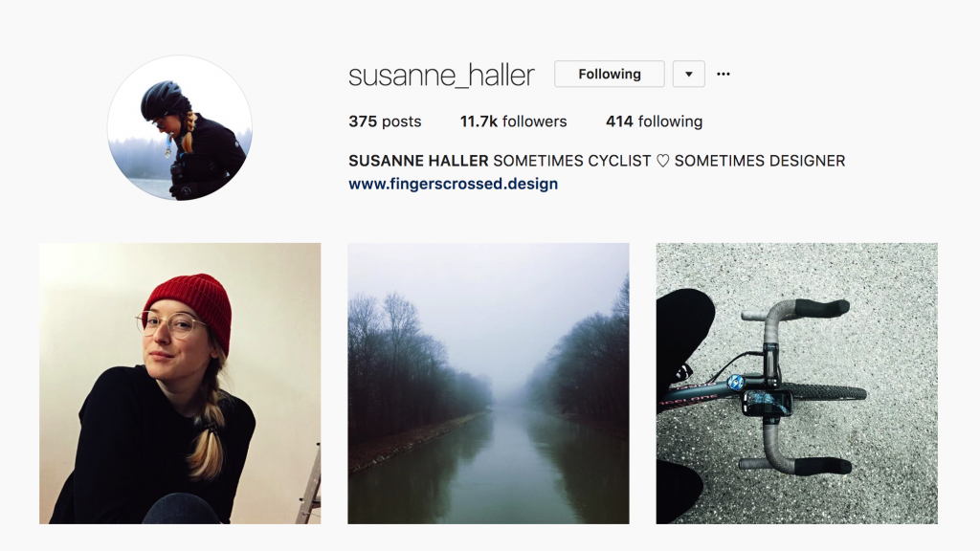980x551 pixels.
Task: Click the SOMETIMES CYCLIST bio text
Action: 572,161
